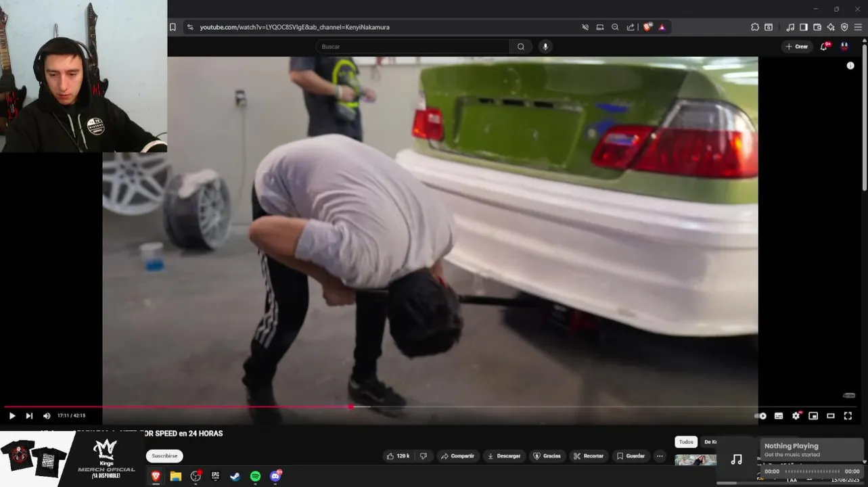Screen dimensions: 868x487
Task: Click the Suscribirse button
Action: pos(164,456)
